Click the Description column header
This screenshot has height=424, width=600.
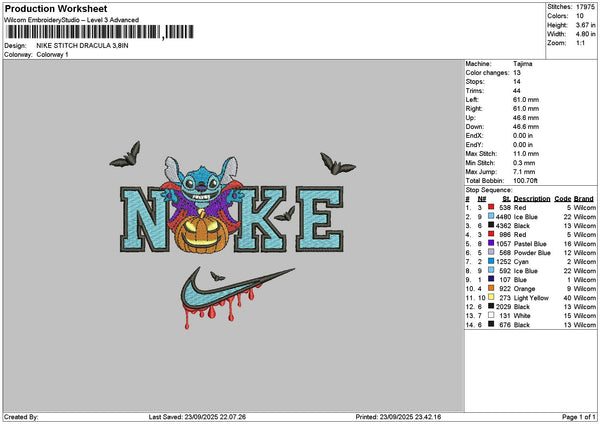coord(532,199)
